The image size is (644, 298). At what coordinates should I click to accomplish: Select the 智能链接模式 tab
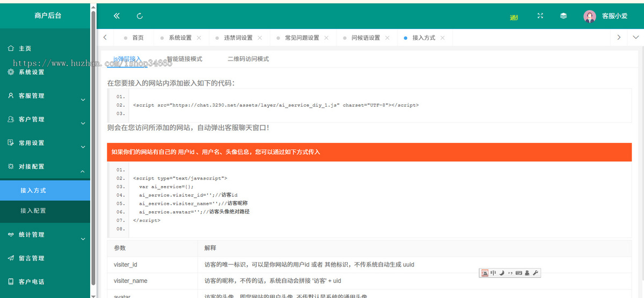click(184, 59)
